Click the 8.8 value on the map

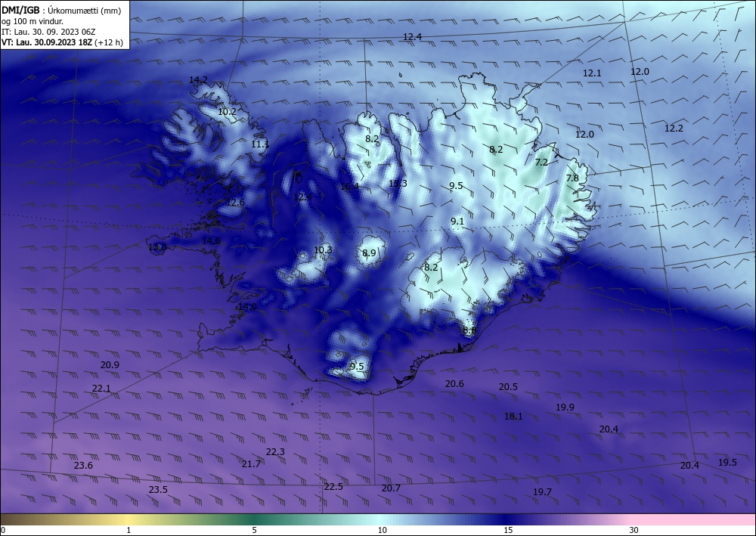[469, 330]
